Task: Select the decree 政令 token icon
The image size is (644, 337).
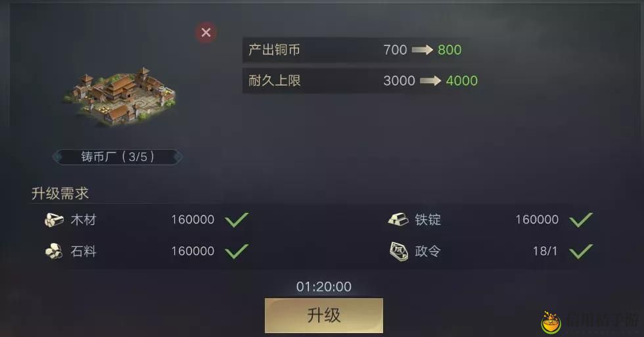Action: coord(398,251)
